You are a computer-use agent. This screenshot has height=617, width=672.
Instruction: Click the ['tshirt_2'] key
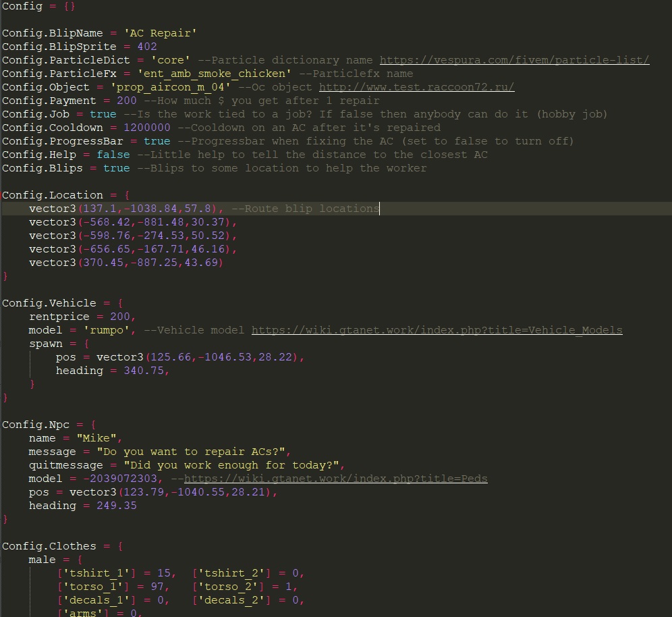pos(231,573)
